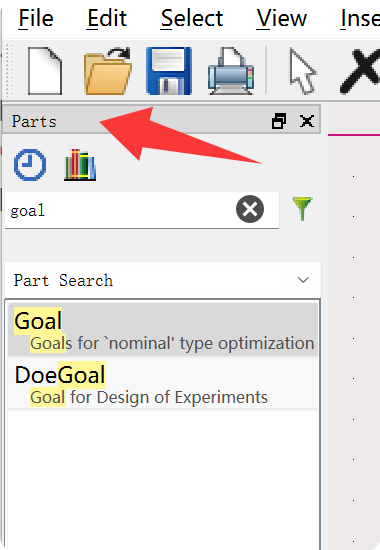The width and height of the screenshot is (380, 550).
Task: Click the printer icon
Action: pyautogui.click(x=231, y=72)
